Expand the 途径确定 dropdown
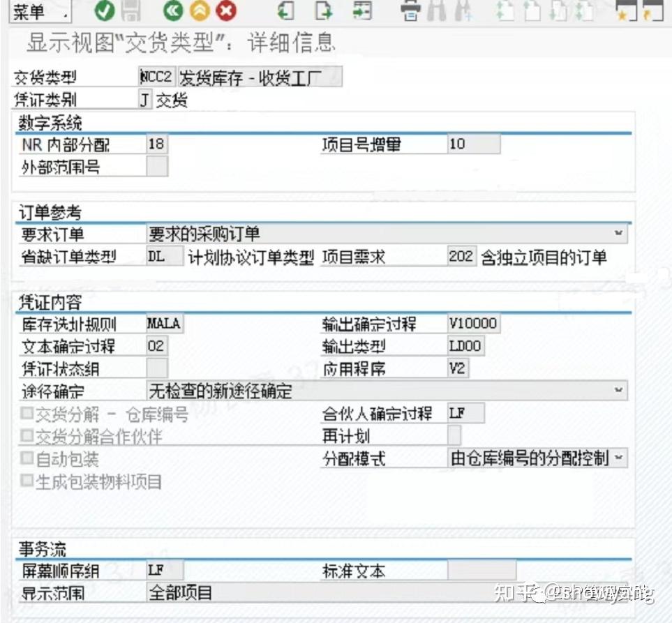Image resolution: width=672 pixels, height=623 pixels. (620, 391)
